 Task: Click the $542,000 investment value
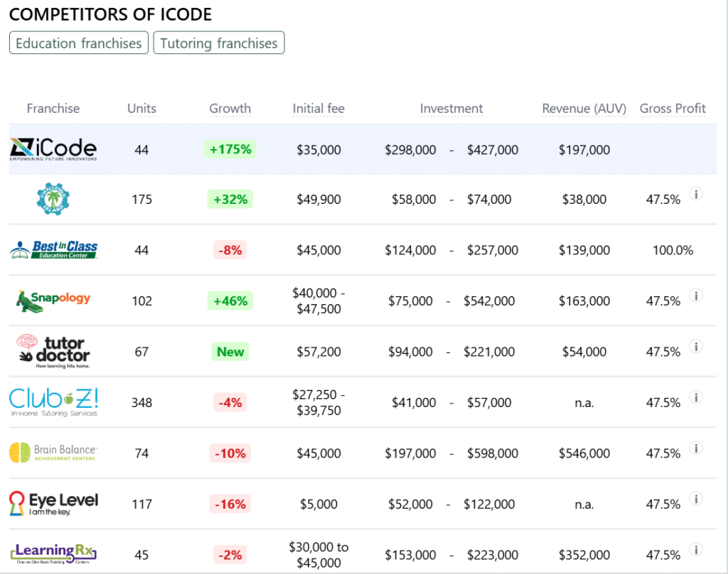pos(489,301)
